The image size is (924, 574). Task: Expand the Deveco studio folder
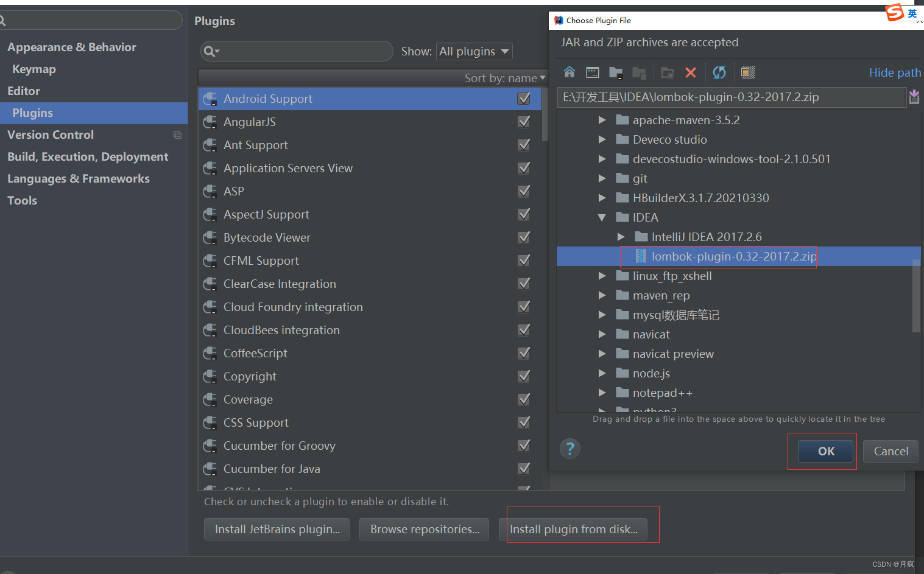(602, 139)
